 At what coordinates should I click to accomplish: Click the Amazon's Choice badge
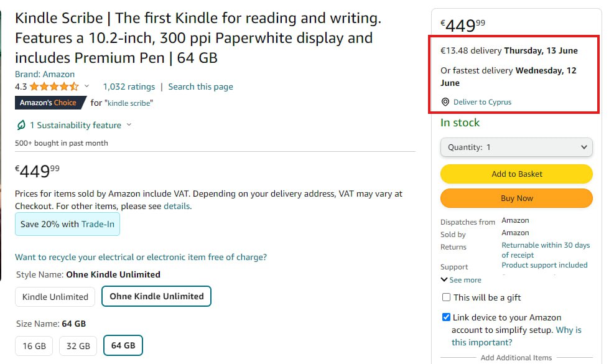click(50, 103)
